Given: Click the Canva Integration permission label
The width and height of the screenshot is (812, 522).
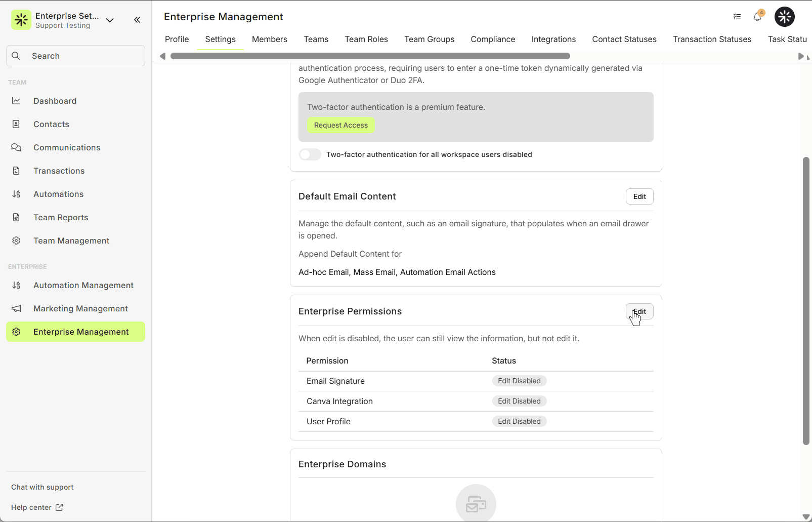Looking at the screenshot, I should [x=339, y=401].
